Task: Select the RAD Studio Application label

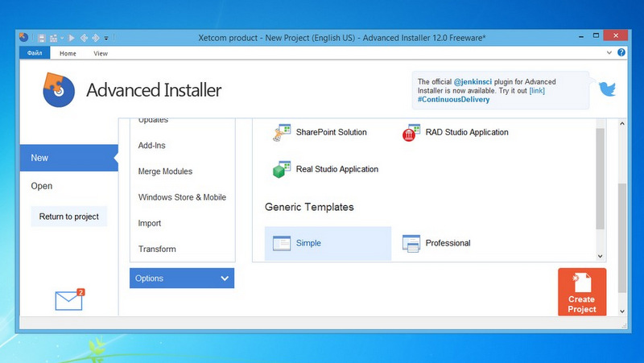Action: [x=467, y=132]
